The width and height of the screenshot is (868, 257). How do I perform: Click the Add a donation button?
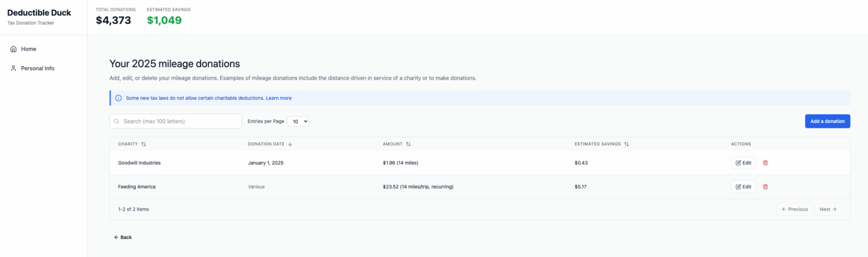point(827,121)
